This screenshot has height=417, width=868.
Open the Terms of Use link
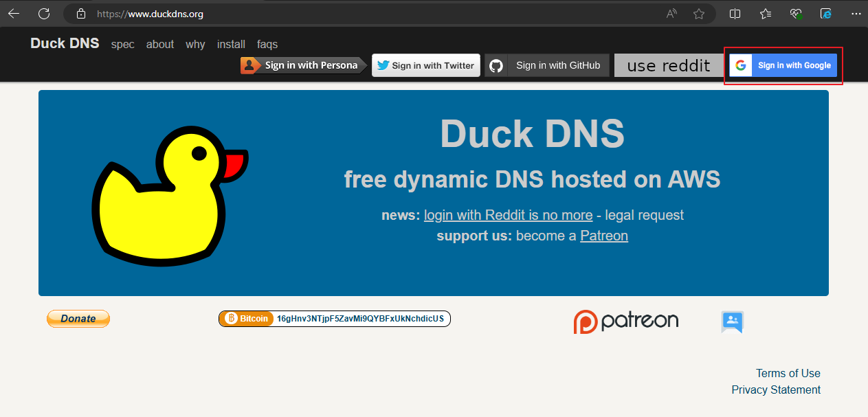(x=788, y=373)
